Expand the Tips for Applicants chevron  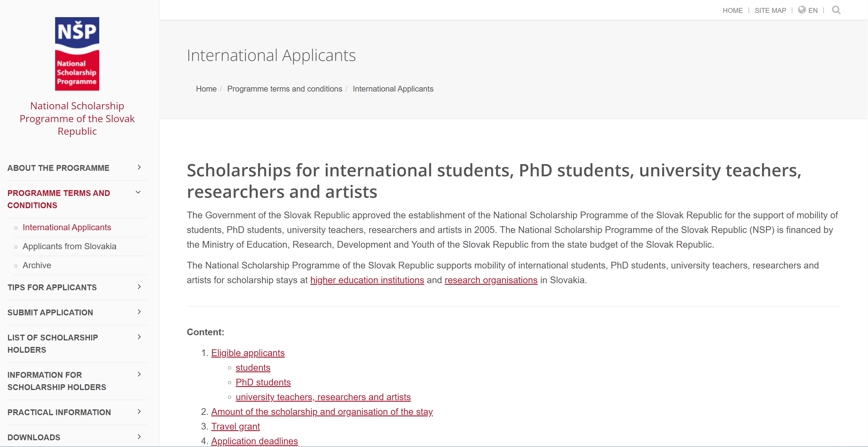[x=139, y=287]
